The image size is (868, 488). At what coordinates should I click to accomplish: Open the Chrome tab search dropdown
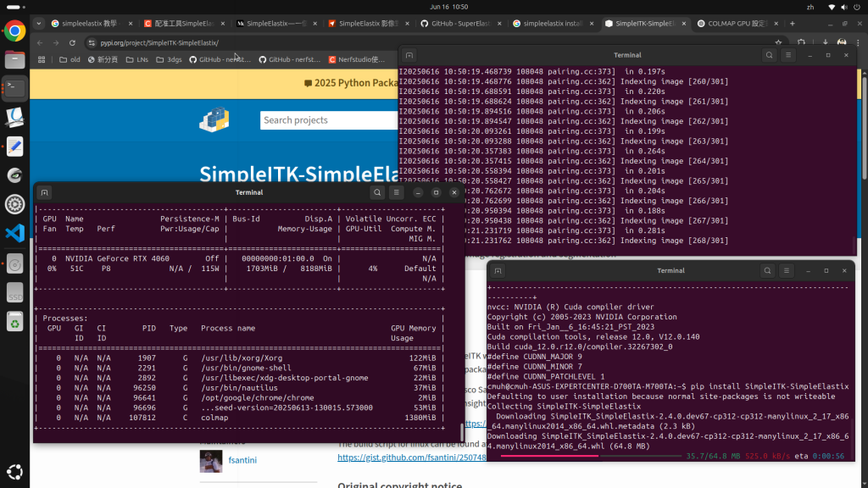38,23
